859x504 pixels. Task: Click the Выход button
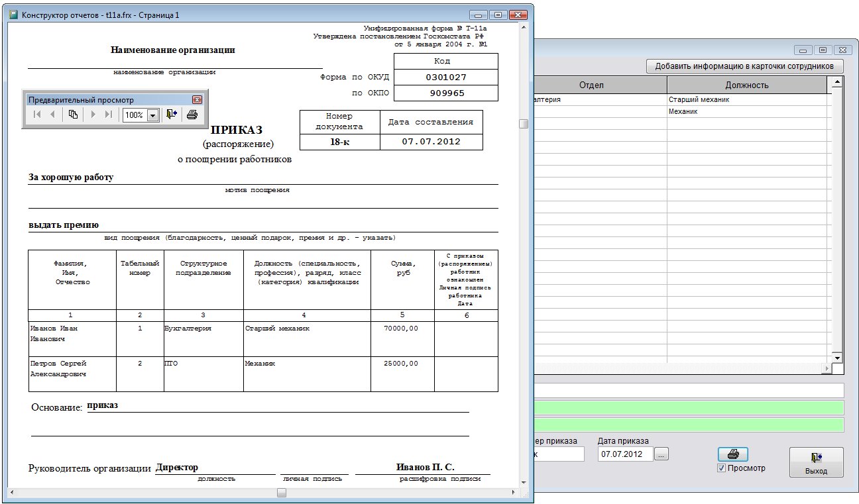click(816, 462)
